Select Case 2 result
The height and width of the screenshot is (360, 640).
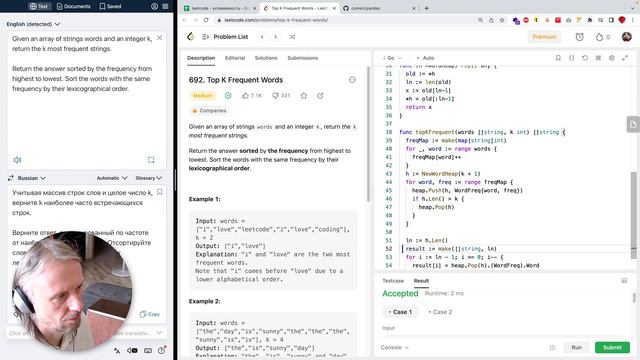(440, 312)
